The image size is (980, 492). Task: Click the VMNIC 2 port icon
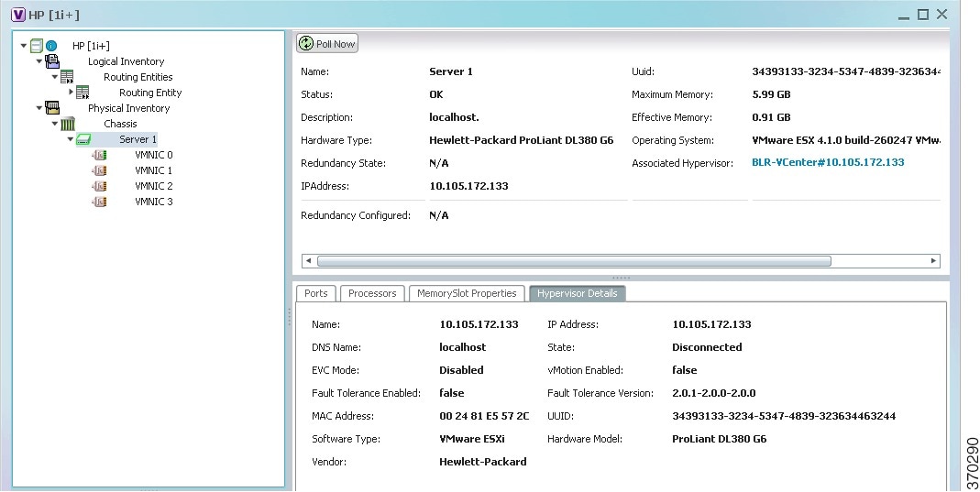coord(99,186)
